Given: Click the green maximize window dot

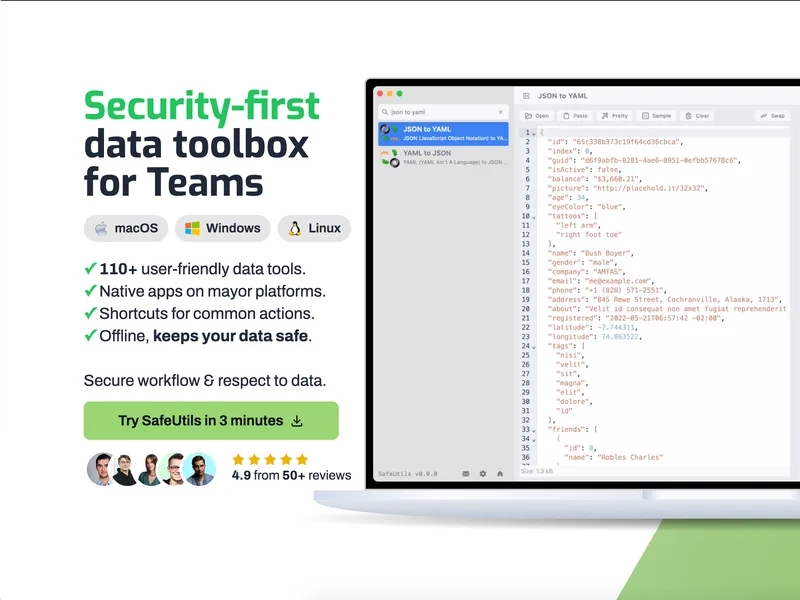Looking at the screenshot, I should point(399,93).
